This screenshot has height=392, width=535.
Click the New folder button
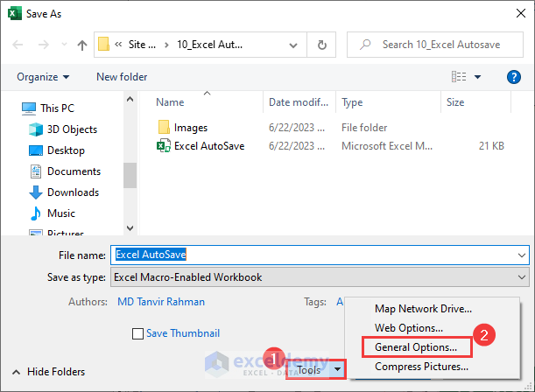122,77
